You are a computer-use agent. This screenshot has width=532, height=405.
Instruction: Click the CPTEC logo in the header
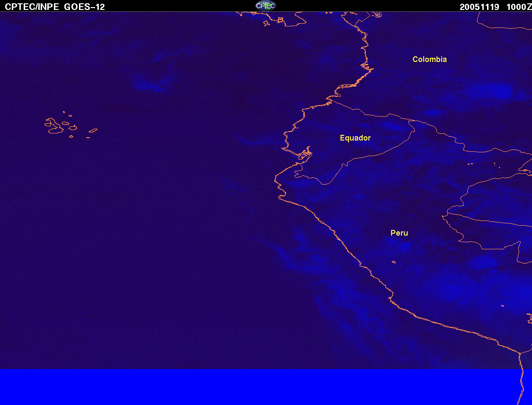coord(266,5)
